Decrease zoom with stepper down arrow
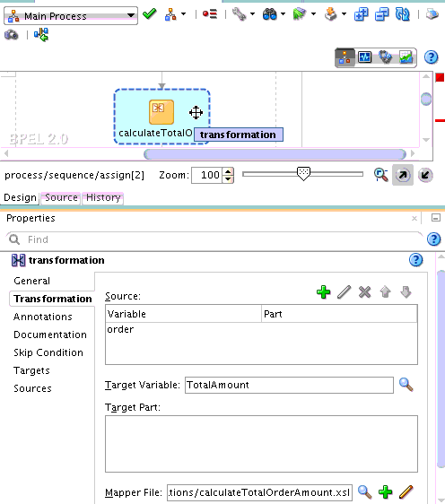Screen dimensions: 445x504 click(x=228, y=179)
